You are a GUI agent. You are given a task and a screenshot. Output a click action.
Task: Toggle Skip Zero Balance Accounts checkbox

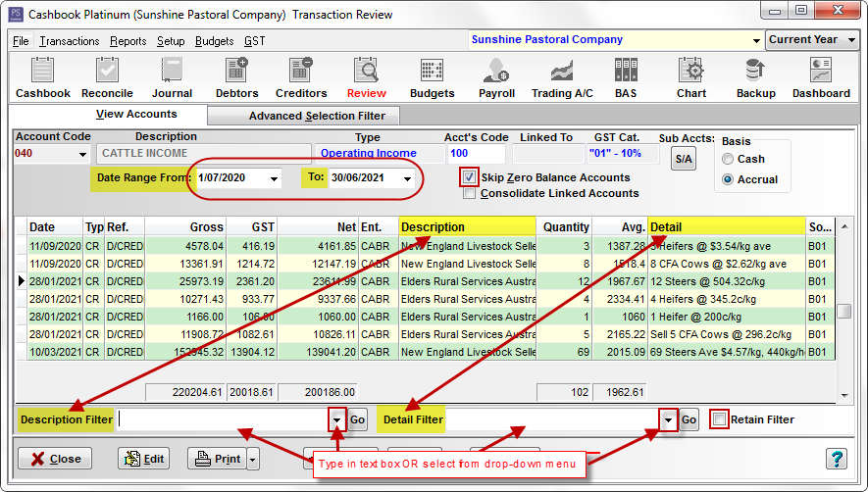pyautogui.click(x=469, y=177)
